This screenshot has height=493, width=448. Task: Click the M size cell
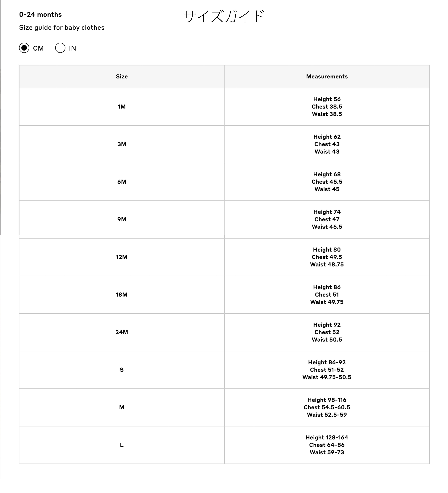pos(122,407)
